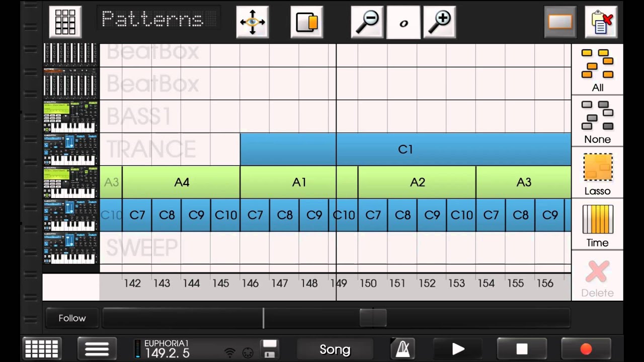Click bar 150 on the timeline ruler
Image resolution: width=644 pixels, height=362 pixels.
(368, 283)
